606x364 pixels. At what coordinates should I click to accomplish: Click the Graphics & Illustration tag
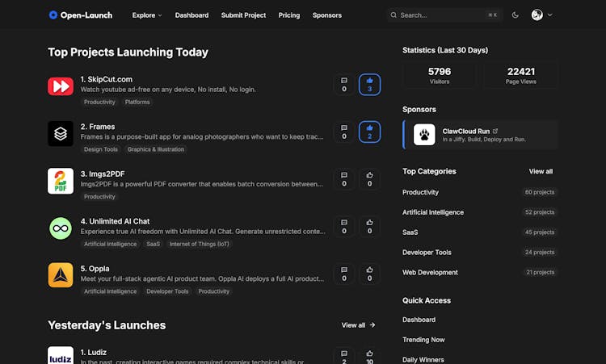156,149
